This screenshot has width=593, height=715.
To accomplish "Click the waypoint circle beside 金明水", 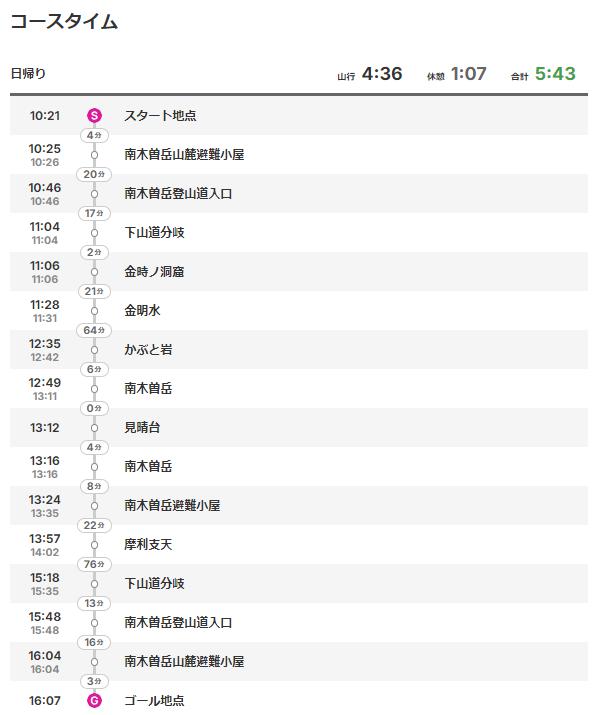I will [94, 311].
